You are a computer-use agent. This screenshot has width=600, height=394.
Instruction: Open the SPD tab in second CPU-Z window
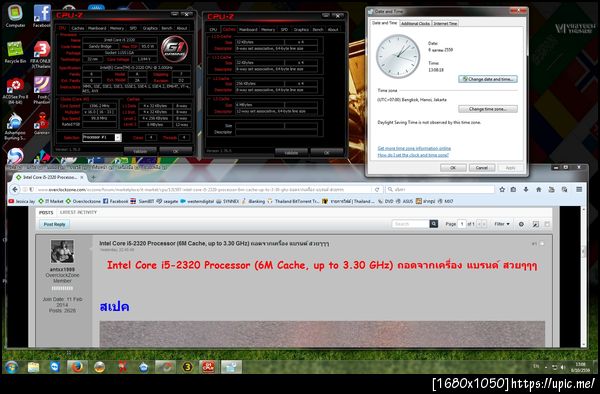pyautogui.click(x=284, y=29)
